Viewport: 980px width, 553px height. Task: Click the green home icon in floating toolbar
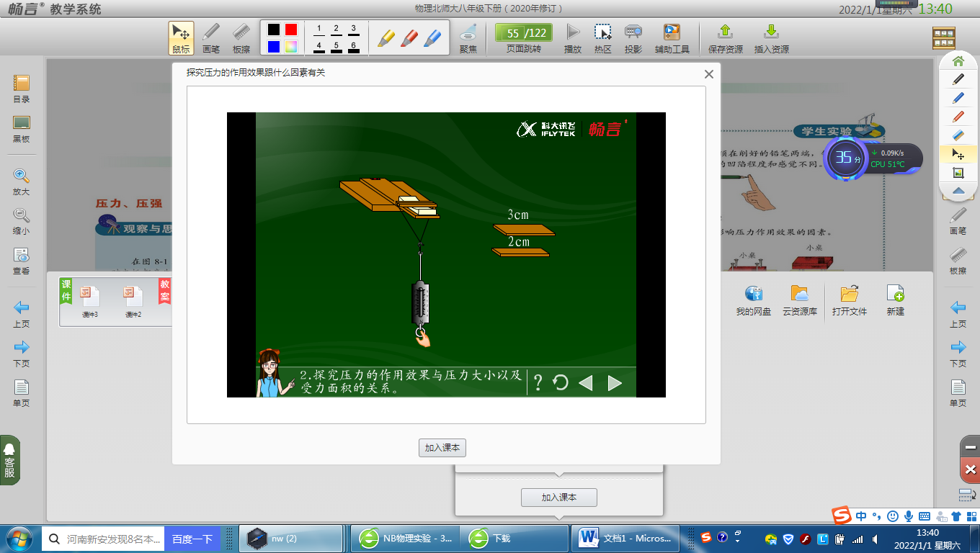click(958, 61)
